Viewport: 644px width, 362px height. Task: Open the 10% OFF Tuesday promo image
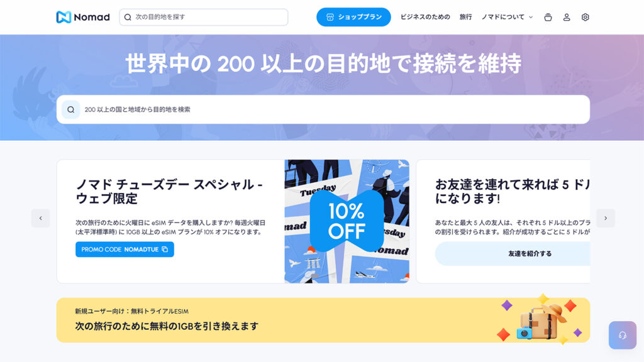pos(347,221)
